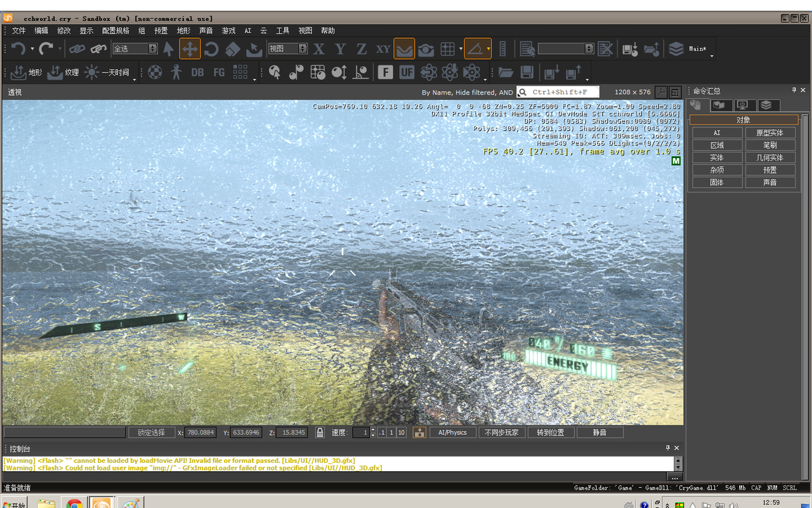Image resolution: width=812 pixels, height=508 pixels.
Task: Open the DB database view
Action: point(197,72)
